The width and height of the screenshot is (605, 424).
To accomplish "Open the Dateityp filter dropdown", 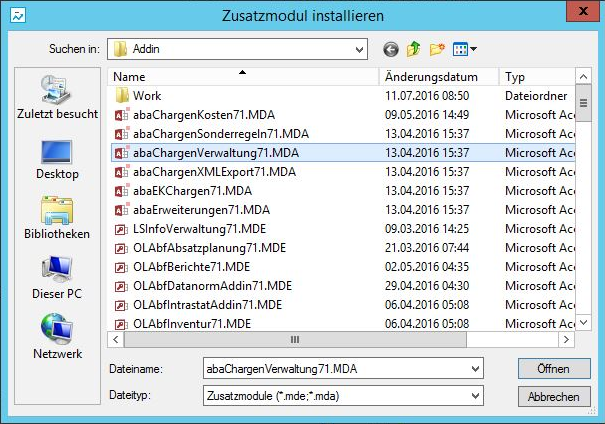I will pyautogui.click(x=474, y=396).
